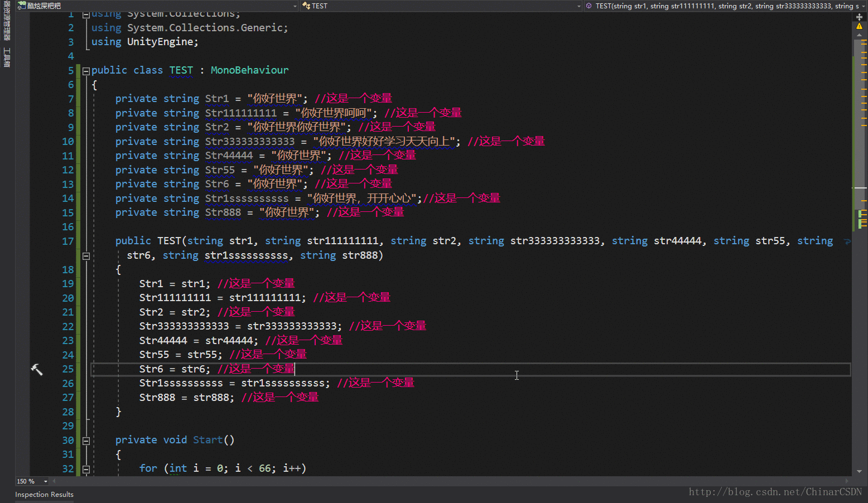Click the split editor window handle icon

859,17
